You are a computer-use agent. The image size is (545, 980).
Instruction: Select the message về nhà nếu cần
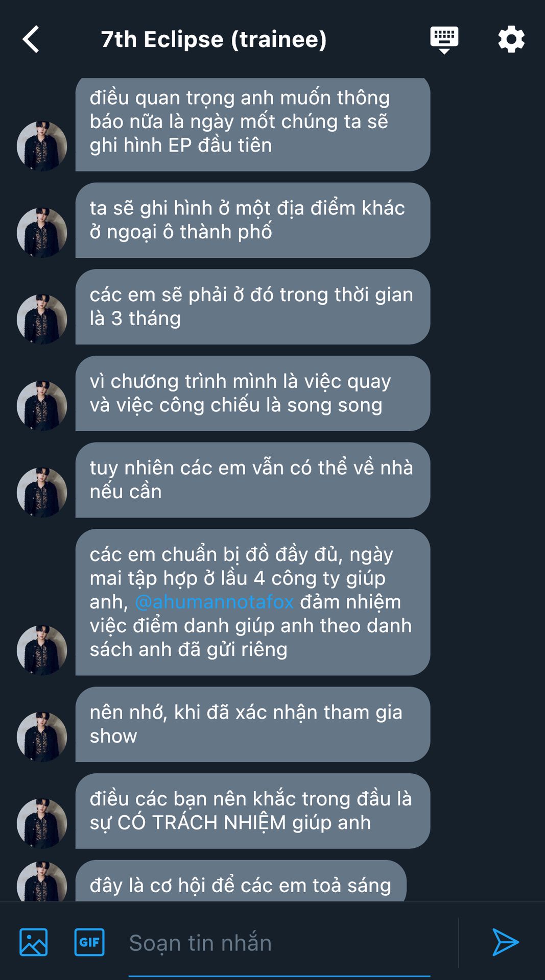pos(253,480)
